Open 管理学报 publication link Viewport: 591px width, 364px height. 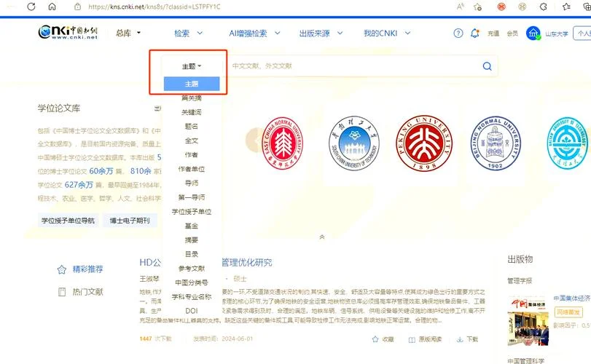click(x=520, y=281)
